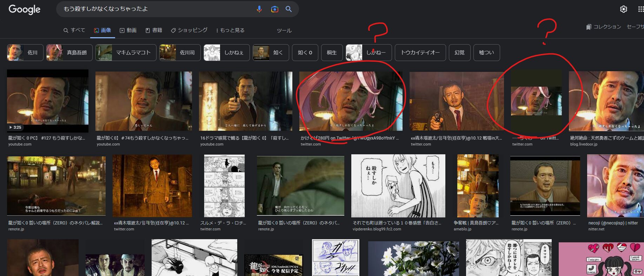The height and width of the screenshot is (276, 644).
Task: Click the Google logo
Action: [25, 9]
